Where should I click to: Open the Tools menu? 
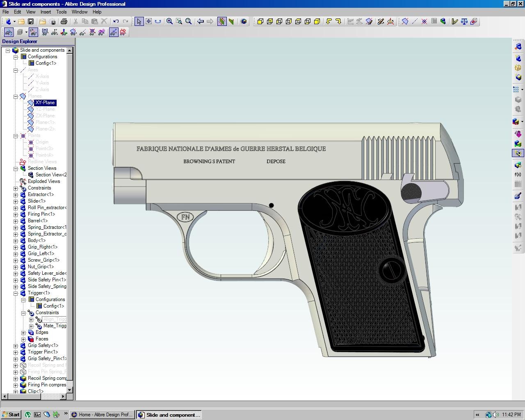click(62, 12)
